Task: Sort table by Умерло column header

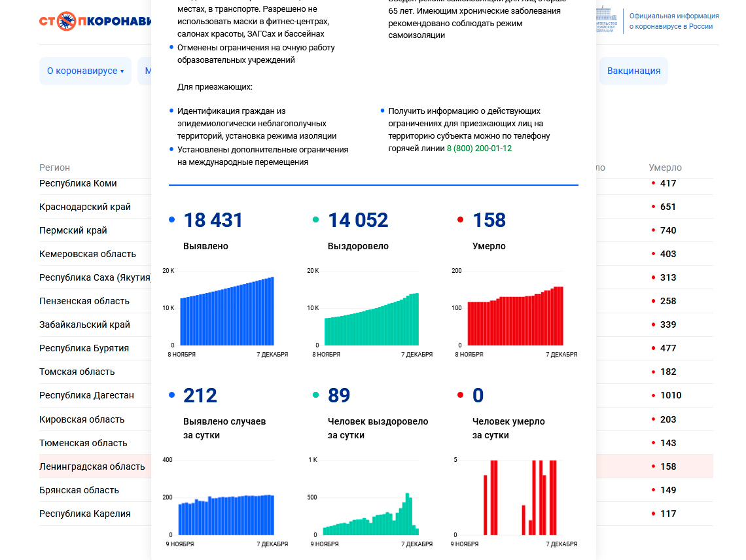Action: click(665, 167)
